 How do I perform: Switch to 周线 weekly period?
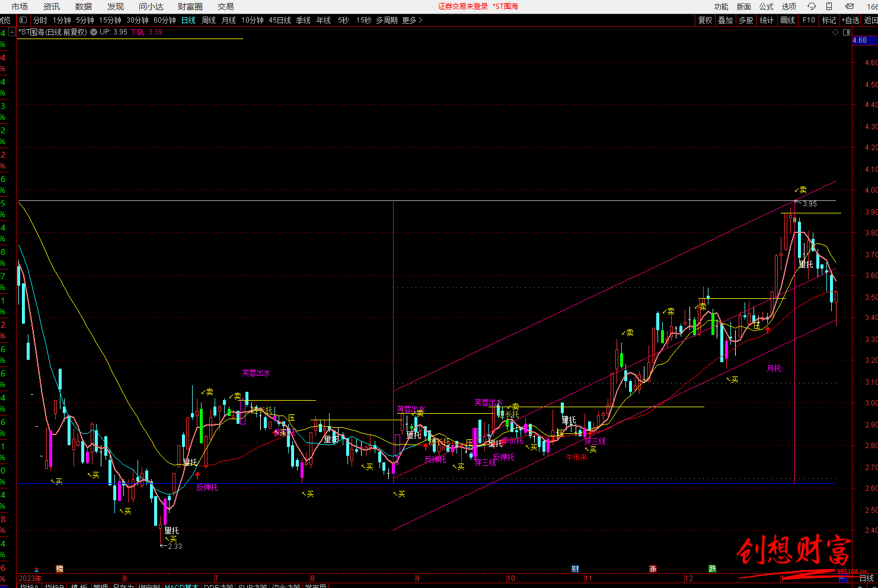click(x=209, y=20)
